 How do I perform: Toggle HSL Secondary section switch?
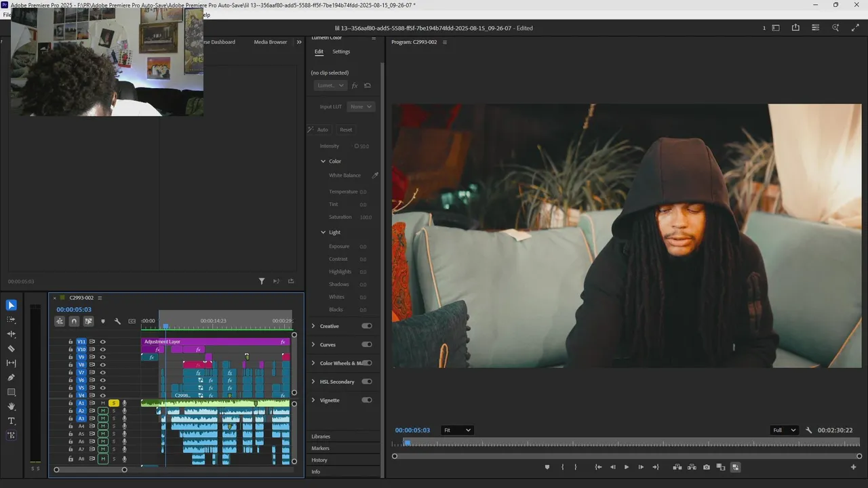point(367,382)
